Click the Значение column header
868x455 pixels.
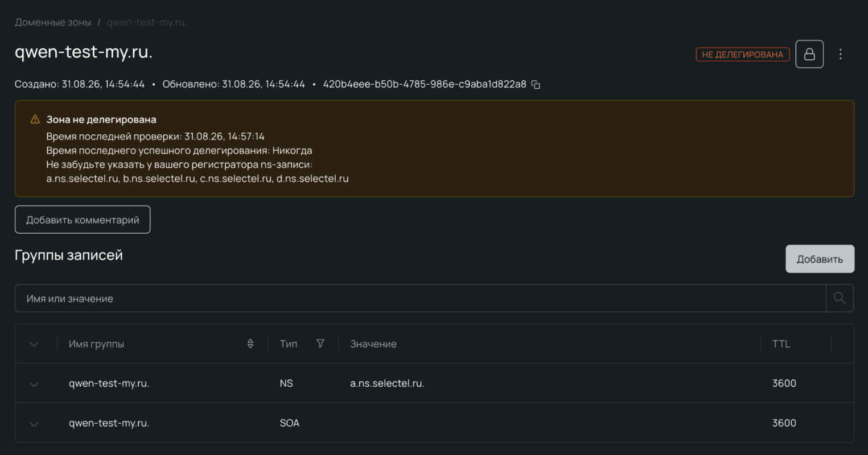tap(373, 344)
